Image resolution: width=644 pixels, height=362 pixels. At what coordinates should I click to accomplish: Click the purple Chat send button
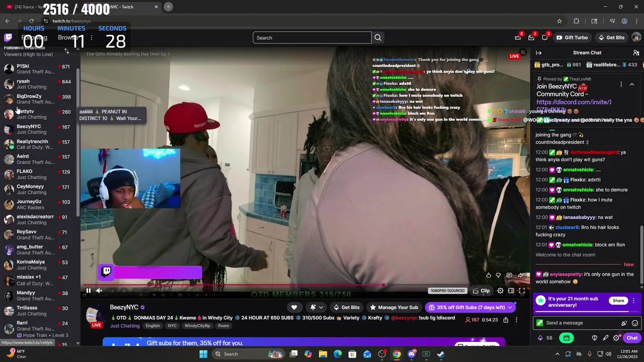click(632, 338)
